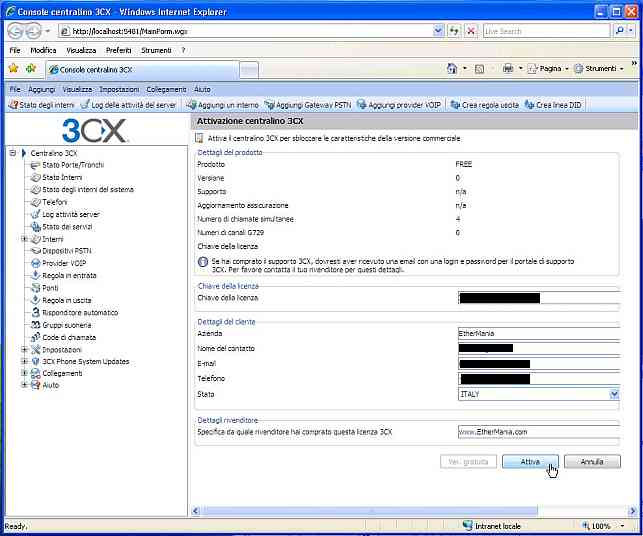This screenshot has width=643, height=536.
Task: Open the Strumenti dropdown in IE toolbar
Action: click(x=622, y=69)
